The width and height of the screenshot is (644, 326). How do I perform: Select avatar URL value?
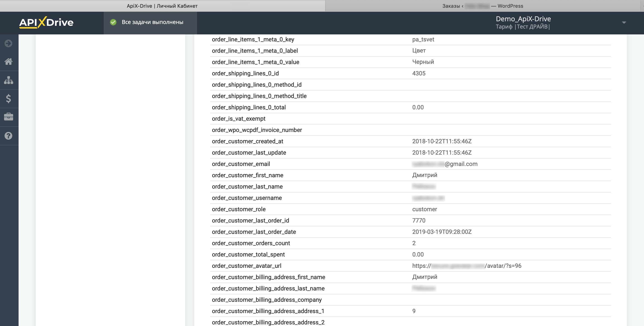point(466,266)
